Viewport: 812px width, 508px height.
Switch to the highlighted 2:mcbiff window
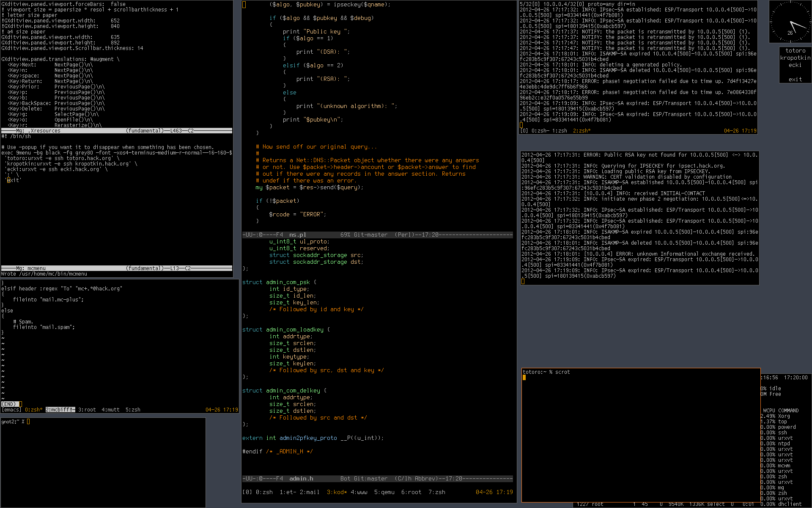point(60,410)
